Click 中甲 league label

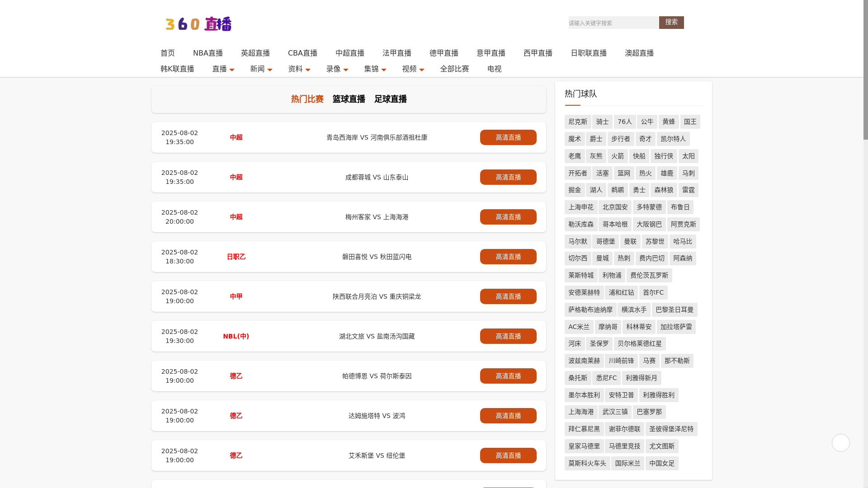pyautogui.click(x=236, y=296)
